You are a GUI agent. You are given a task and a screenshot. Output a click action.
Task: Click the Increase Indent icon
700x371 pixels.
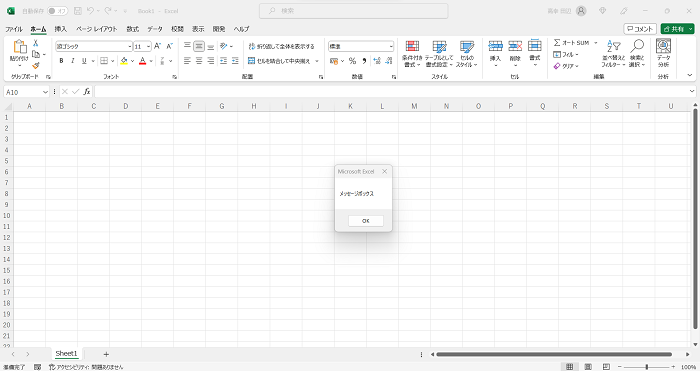pos(235,61)
